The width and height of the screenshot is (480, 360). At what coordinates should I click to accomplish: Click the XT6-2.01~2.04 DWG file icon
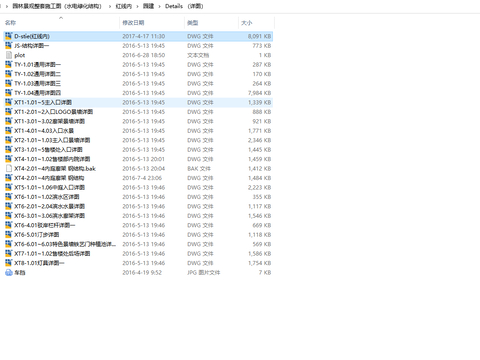pyautogui.click(x=9, y=206)
